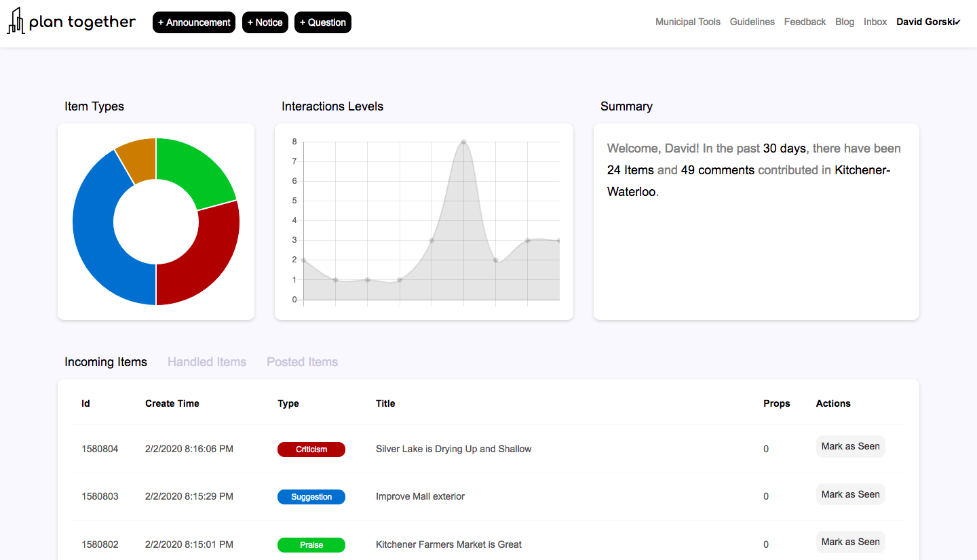Visit the Blog page

pyautogui.click(x=845, y=22)
